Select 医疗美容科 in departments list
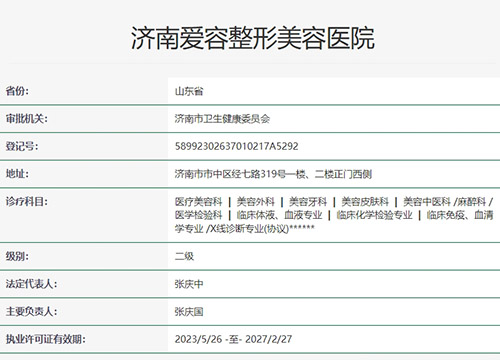The image size is (500, 360). 198,202
